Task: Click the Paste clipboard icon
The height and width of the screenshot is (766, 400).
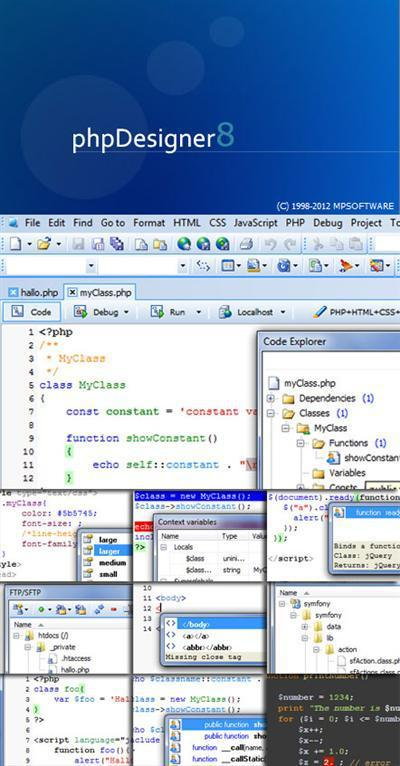Action: click(357, 243)
